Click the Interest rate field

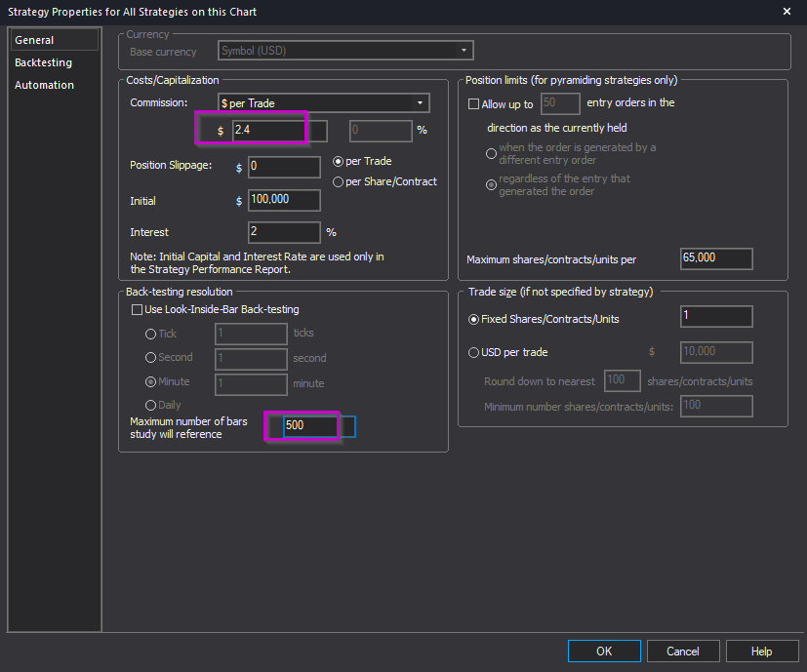click(x=284, y=232)
